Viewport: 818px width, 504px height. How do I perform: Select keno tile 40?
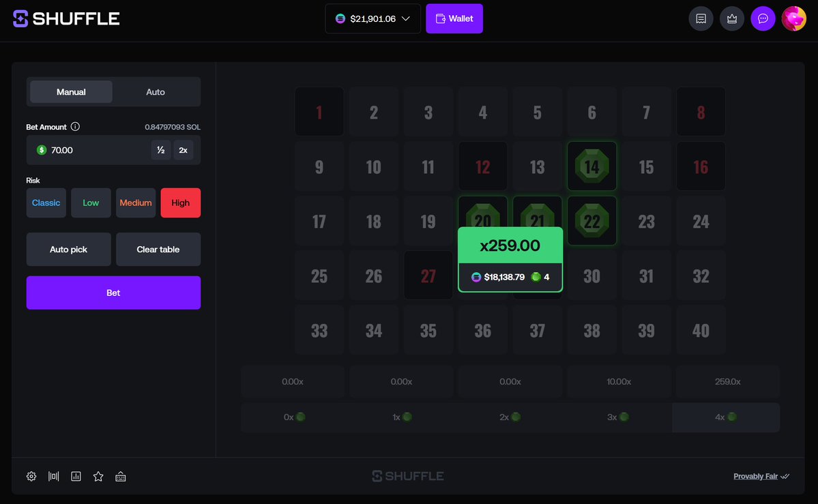701,329
